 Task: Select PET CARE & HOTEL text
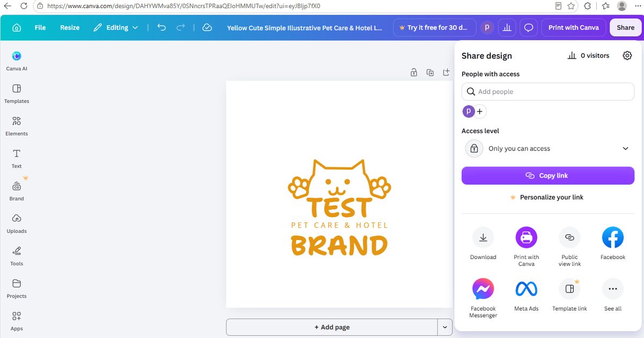coord(339,225)
